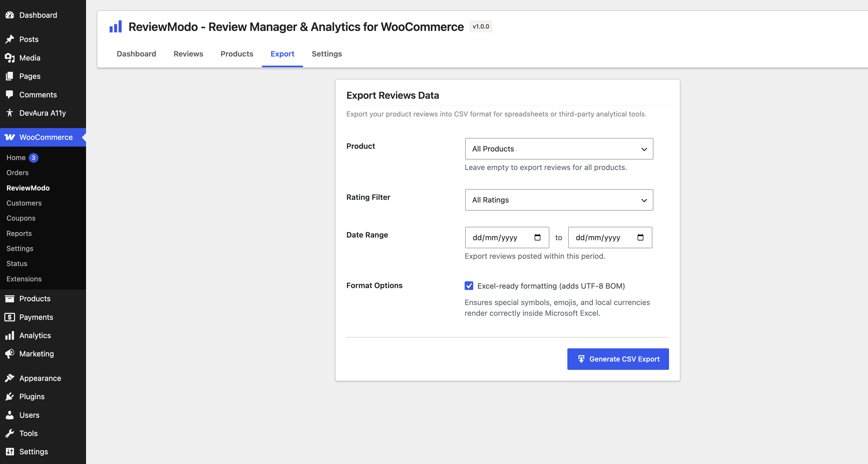
Task: Click the Date Range field label
Action: tap(367, 235)
